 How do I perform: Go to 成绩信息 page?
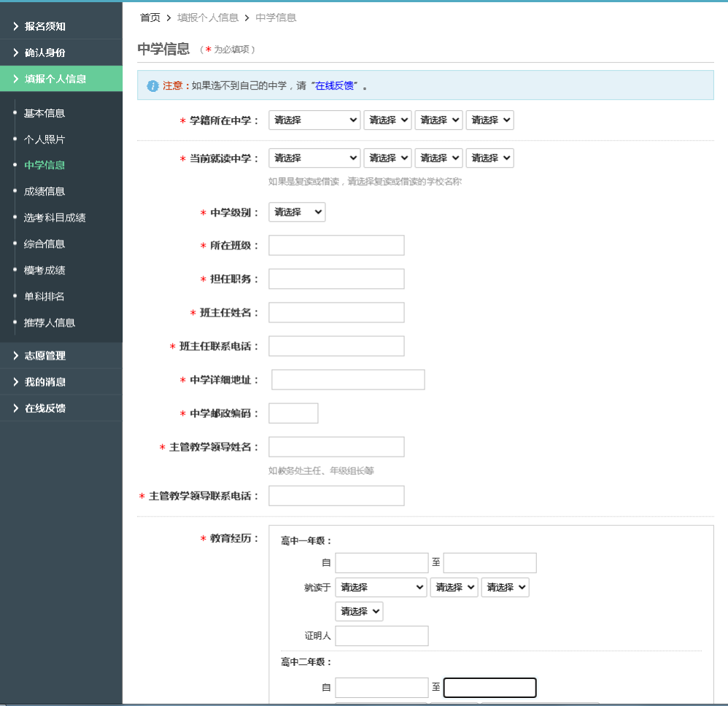point(44,191)
